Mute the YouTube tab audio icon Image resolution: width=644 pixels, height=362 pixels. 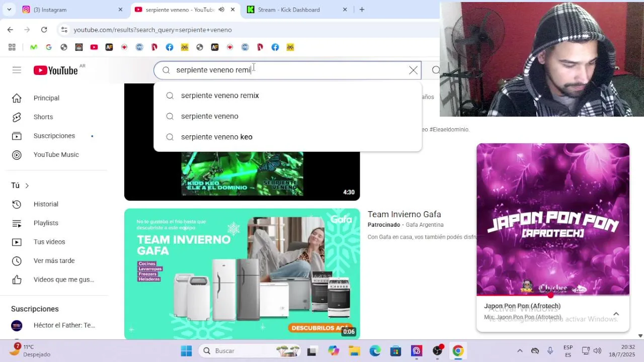pyautogui.click(x=221, y=10)
